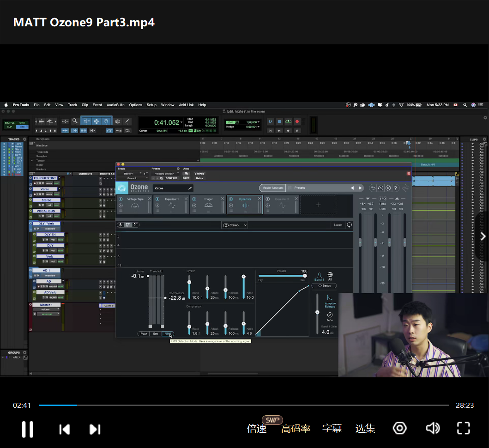Screen dimensions: 489x448
Task: Go to previous Ozone preset
Action: (352, 188)
